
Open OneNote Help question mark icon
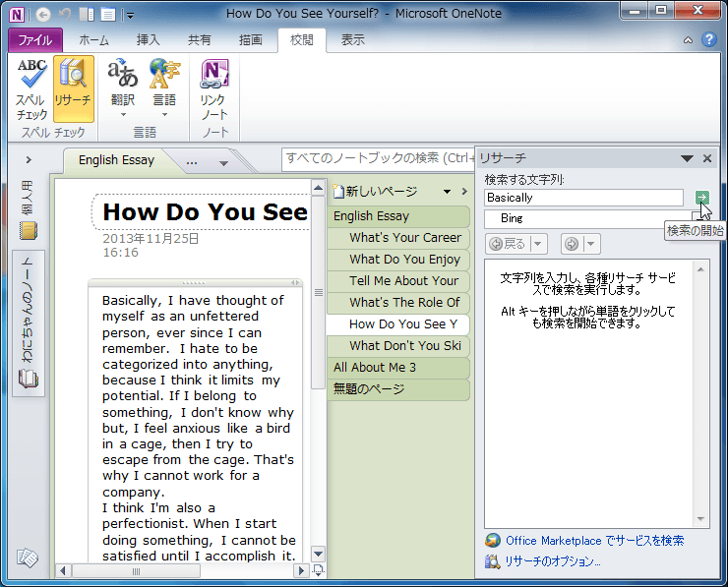pos(708,40)
